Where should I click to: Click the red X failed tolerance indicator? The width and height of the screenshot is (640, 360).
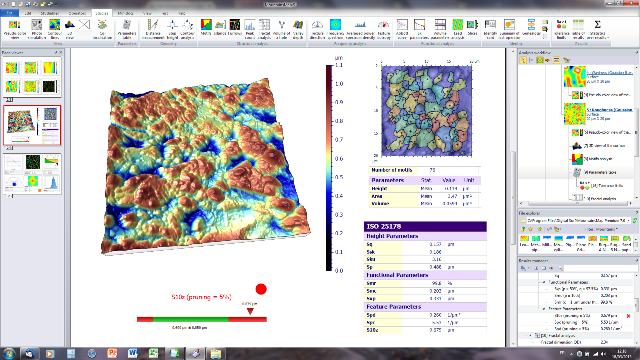click(x=629, y=316)
